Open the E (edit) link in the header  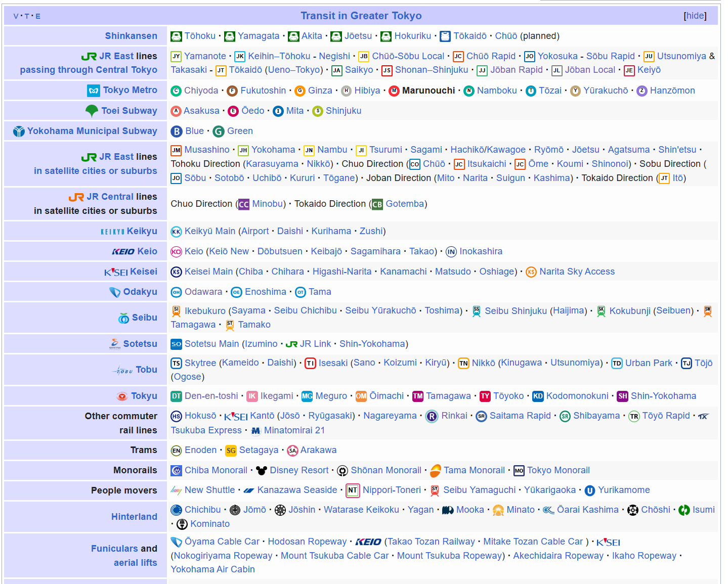click(x=38, y=16)
